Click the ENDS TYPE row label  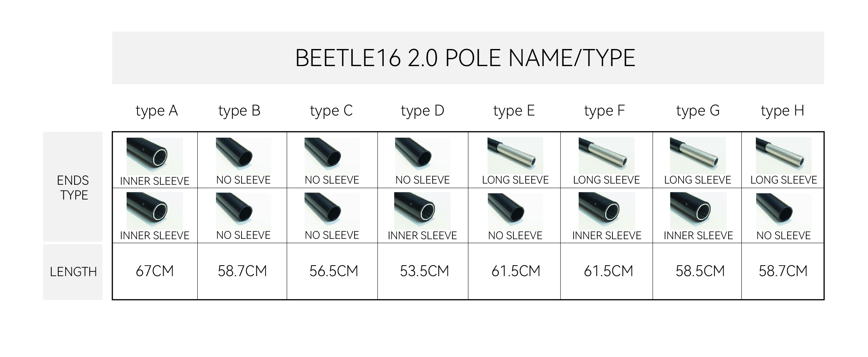pyautogui.click(x=73, y=187)
